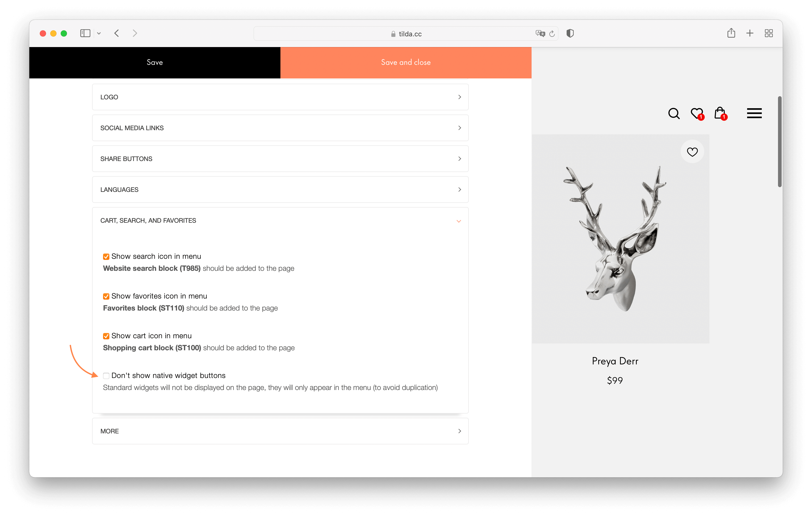
Task: Disable Show favorites icon in menu
Action: tap(106, 296)
